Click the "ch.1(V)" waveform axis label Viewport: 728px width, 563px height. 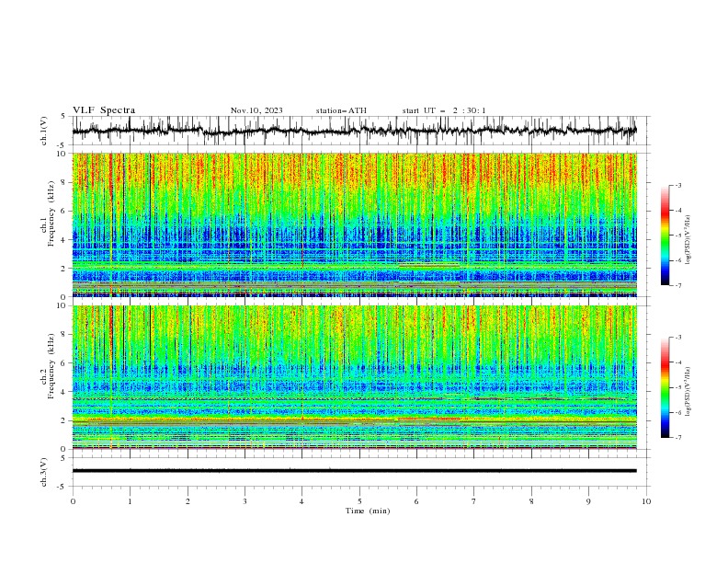[44, 131]
